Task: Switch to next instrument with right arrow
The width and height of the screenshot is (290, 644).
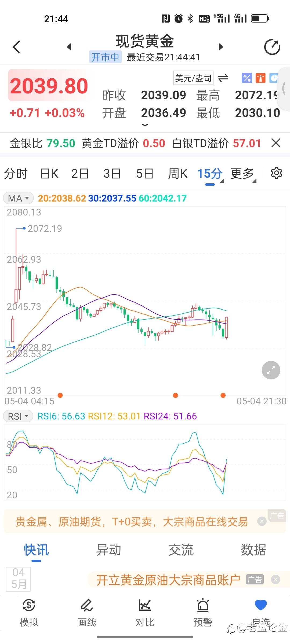Action: [x=221, y=47]
